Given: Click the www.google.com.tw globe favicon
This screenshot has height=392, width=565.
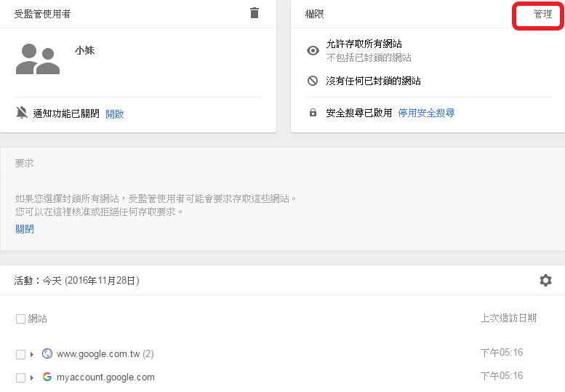Looking at the screenshot, I should [x=47, y=354].
